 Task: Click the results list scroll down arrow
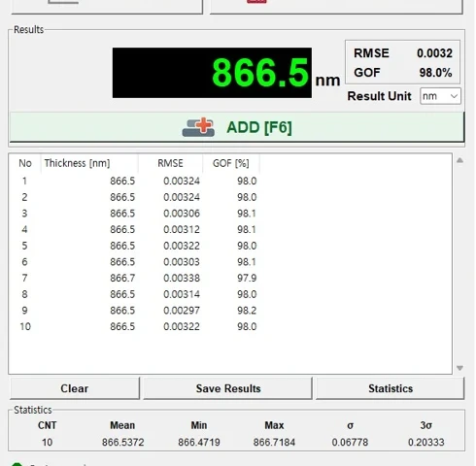(x=459, y=368)
